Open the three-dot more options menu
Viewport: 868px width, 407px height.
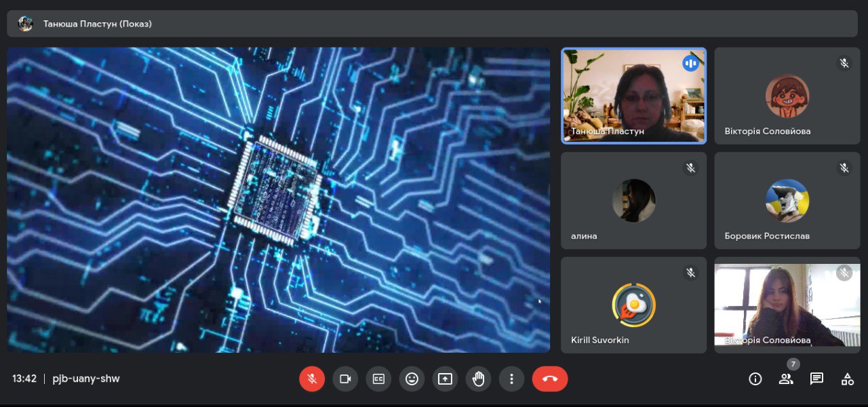[512, 379]
